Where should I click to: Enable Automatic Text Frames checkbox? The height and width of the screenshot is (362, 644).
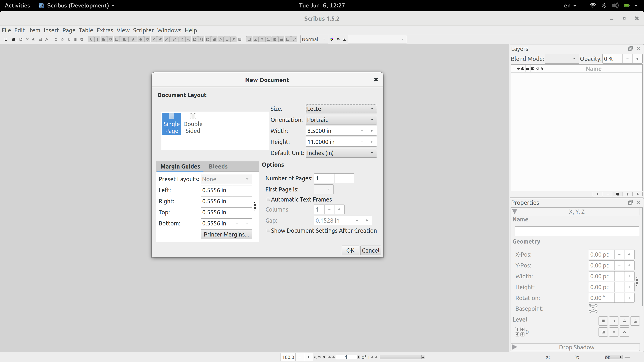268,199
